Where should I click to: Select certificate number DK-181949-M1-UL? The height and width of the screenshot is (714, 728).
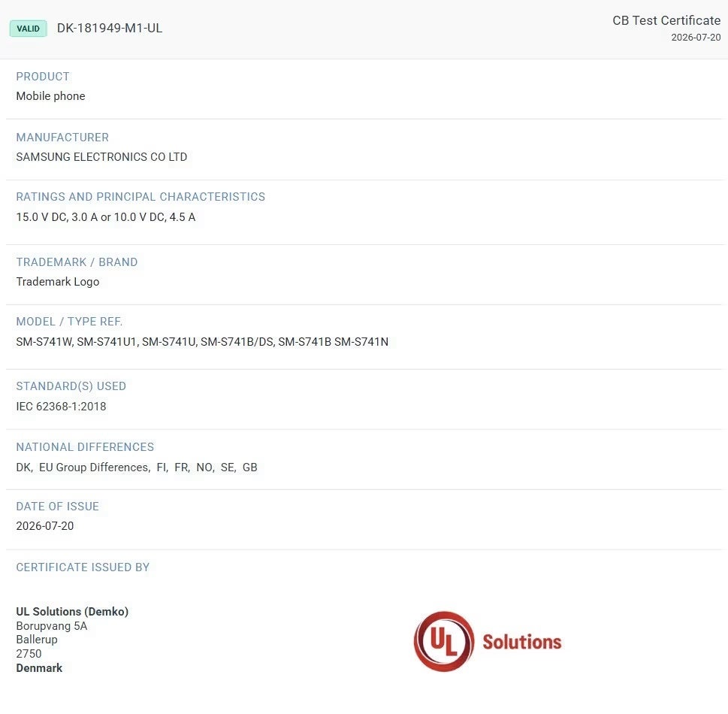pyautogui.click(x=110, y=28)
